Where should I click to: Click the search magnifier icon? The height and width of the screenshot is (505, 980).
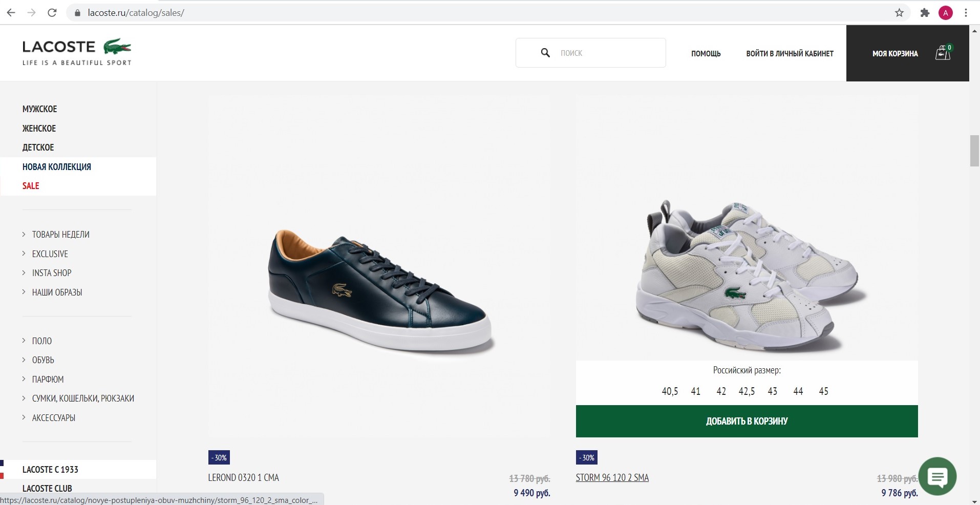545,53
